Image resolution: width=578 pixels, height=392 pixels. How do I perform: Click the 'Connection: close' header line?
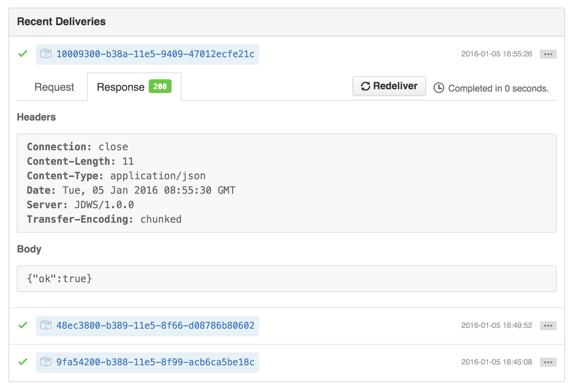pyautogui.click(x=77, y=147)
